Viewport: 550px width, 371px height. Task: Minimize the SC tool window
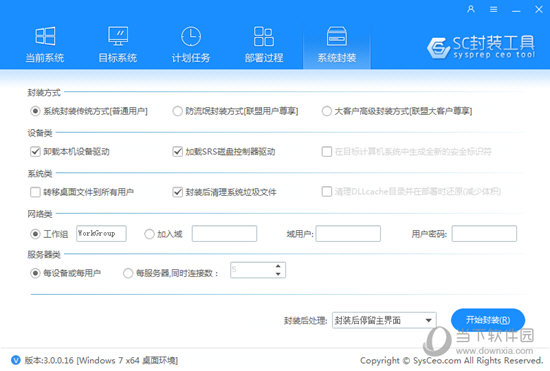pos(516,10)
